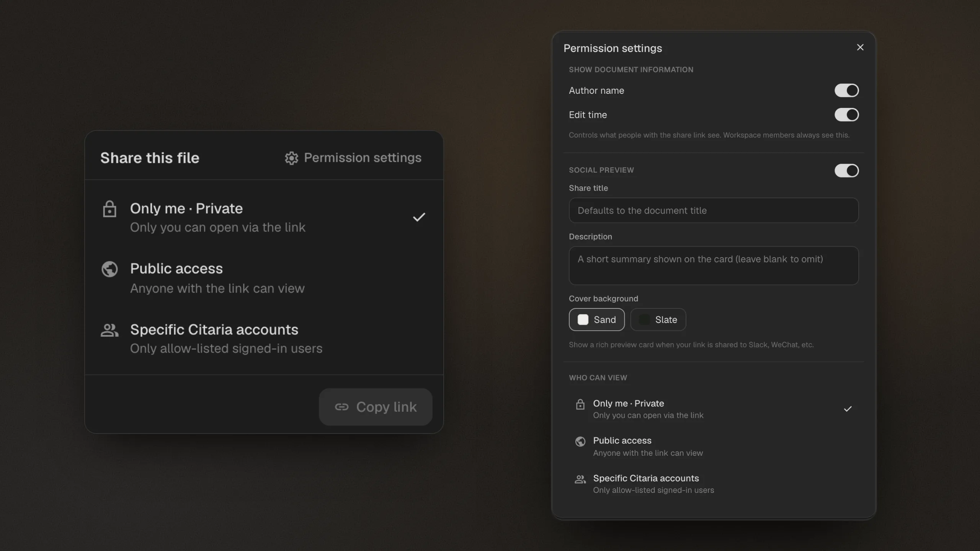
Task: Click the rich preview card help text
Action: coord(691,345)
